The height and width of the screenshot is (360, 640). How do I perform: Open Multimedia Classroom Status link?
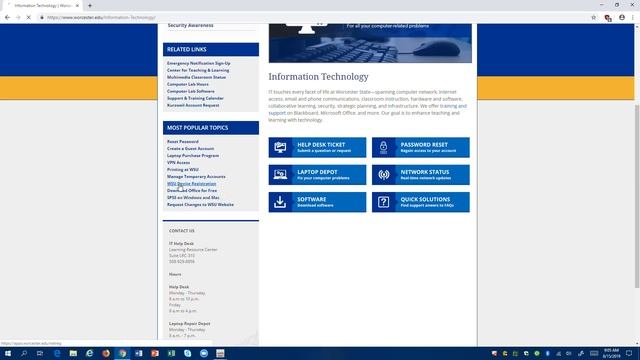pos(196,77)
